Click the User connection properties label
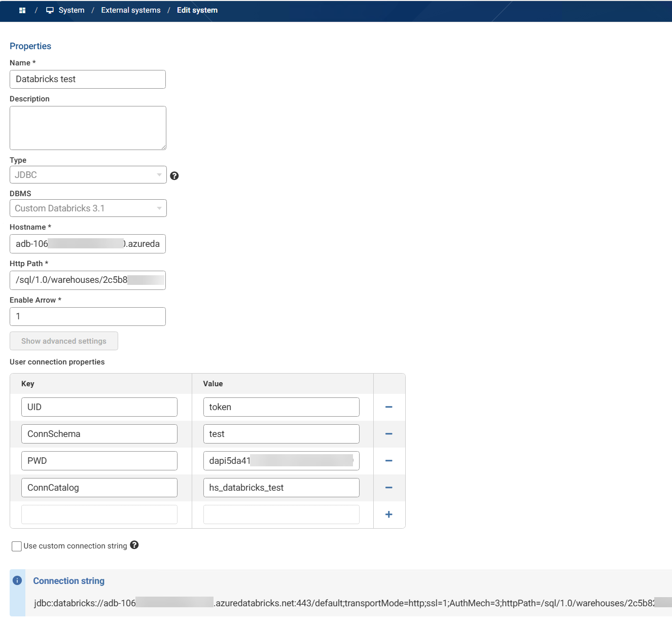672x625 pixels. [57, 362]
